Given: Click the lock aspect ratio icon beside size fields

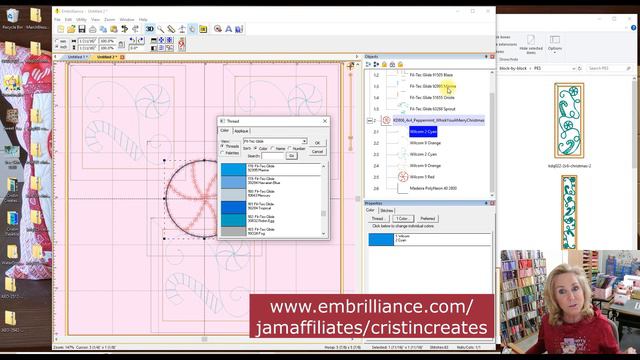Looking at the screenshot, I should [121, 44].
